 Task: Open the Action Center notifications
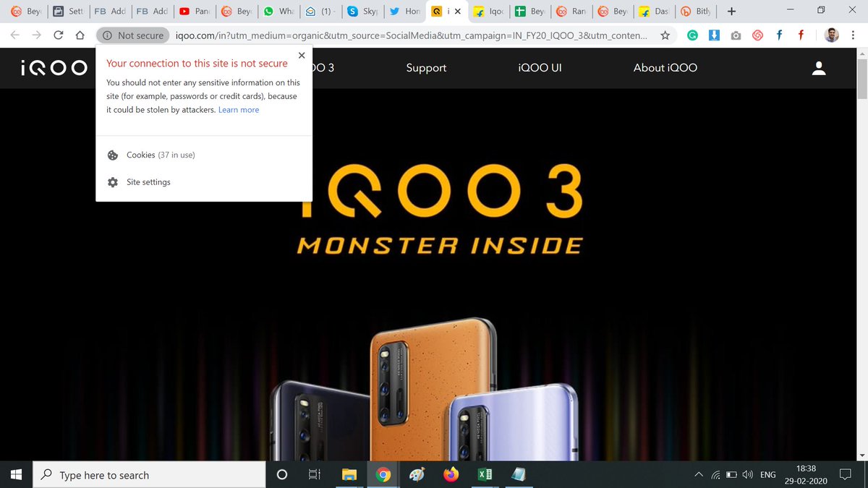[x=845, y=475]
